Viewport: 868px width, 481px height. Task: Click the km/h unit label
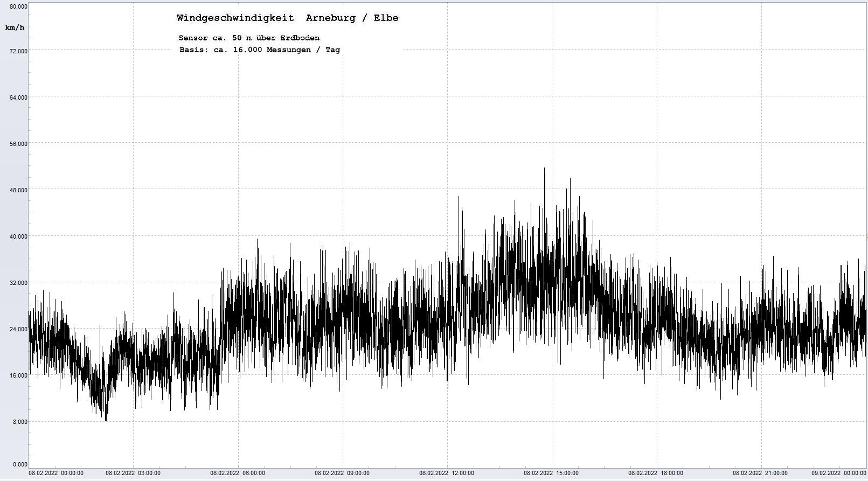(15, 27)
